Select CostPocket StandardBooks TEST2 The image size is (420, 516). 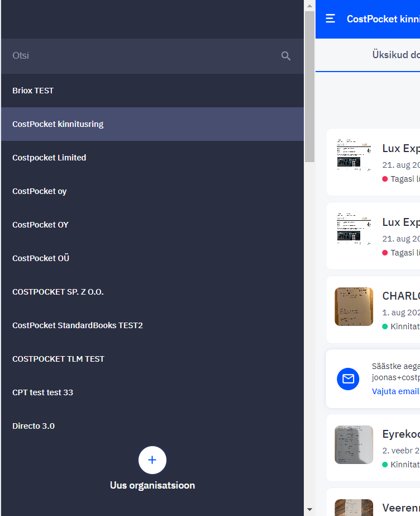coord(152,325)
